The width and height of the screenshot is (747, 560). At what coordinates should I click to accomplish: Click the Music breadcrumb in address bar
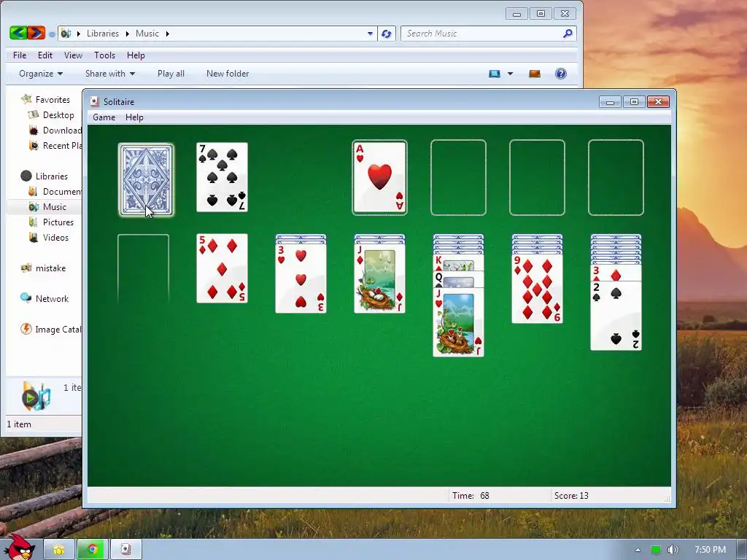click(x=147, y=34)
